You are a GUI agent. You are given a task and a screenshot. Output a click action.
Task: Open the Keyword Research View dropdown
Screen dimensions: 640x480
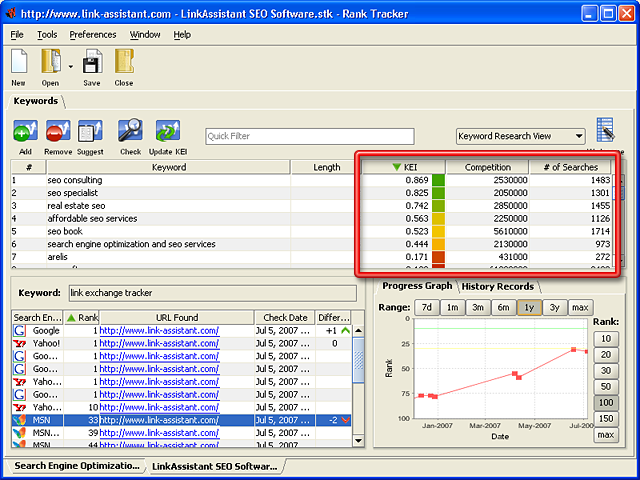(x=520, y=136)
